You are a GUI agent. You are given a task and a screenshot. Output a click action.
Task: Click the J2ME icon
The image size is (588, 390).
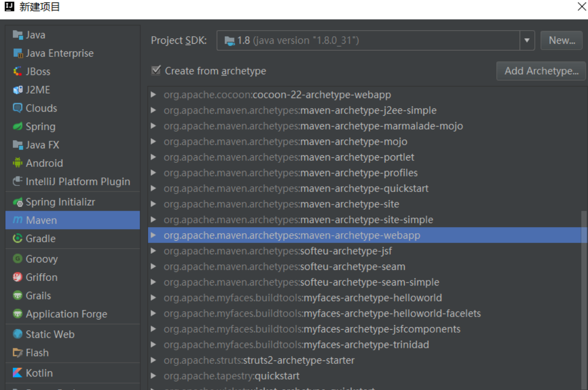pos(18,90)
